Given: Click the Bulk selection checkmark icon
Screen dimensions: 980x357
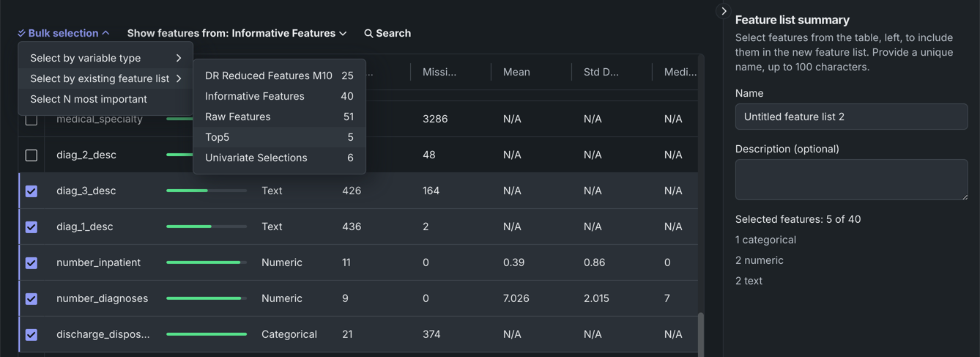Looking at the screenshot, I should [21, 33].
